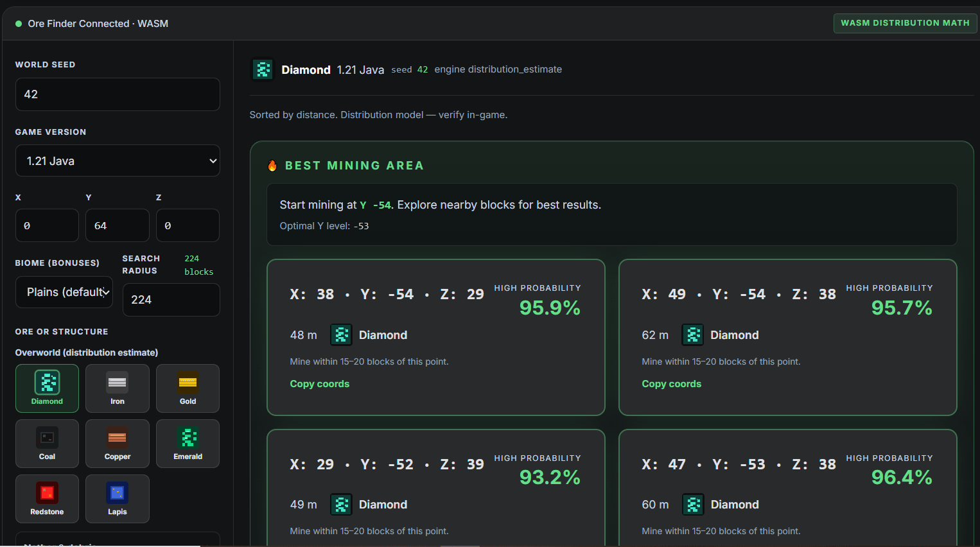Open the X 47 Y -53 result card
This screenshot has width=980, height=547.
788,488
